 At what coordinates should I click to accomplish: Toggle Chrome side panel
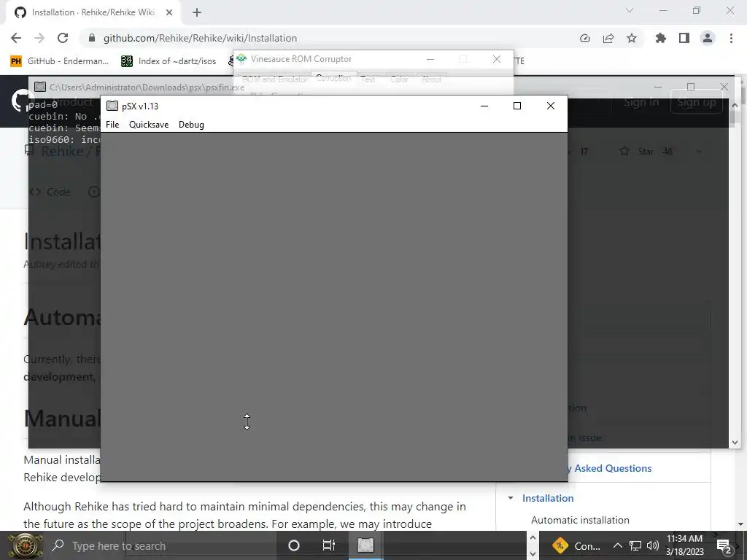point(684,38)
